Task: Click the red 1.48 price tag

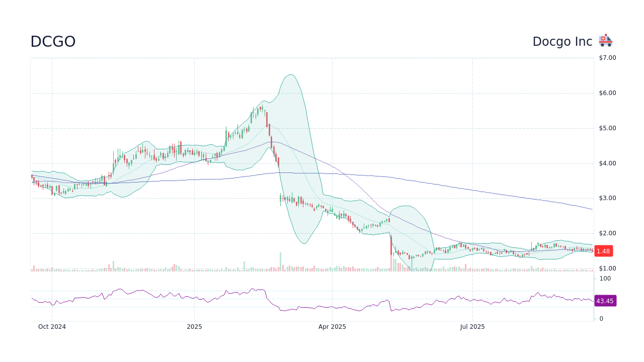Action: pos(603,251)
